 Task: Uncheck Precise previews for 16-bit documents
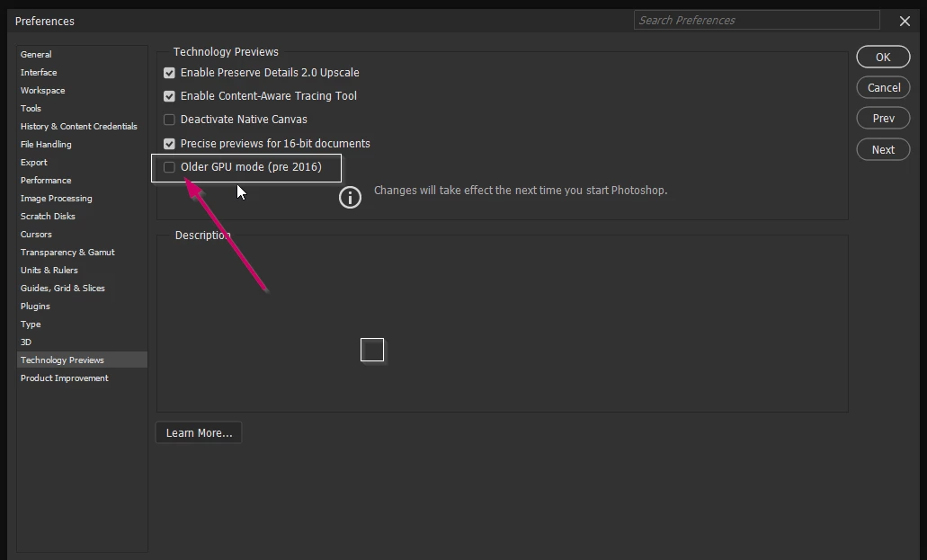click(169, 144)
